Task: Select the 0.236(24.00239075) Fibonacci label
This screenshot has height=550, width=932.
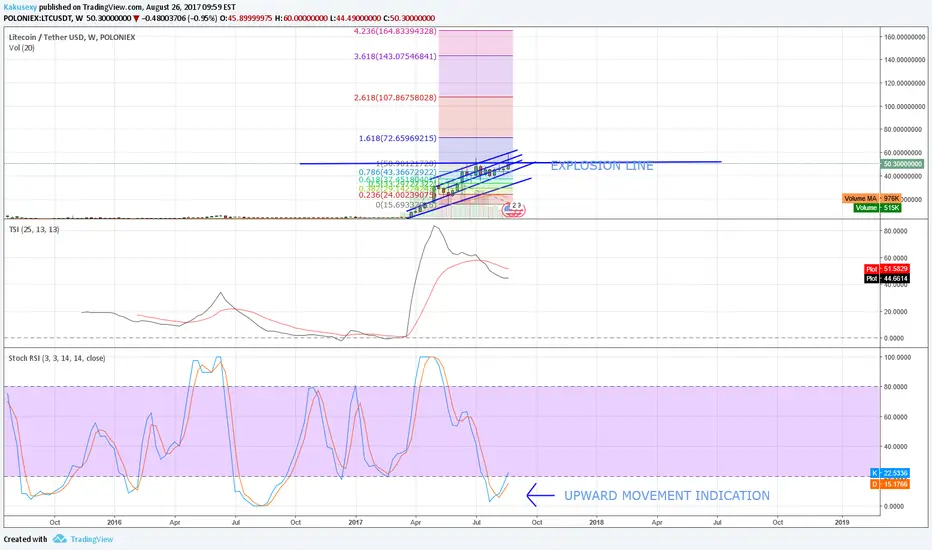Action: (397, 195)
